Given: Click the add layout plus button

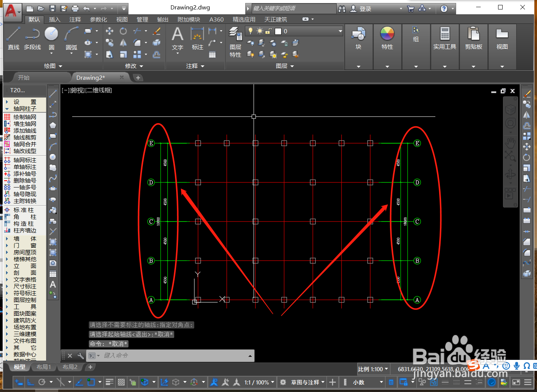Looking at the screenshot, I should click(x=90, y=367).
